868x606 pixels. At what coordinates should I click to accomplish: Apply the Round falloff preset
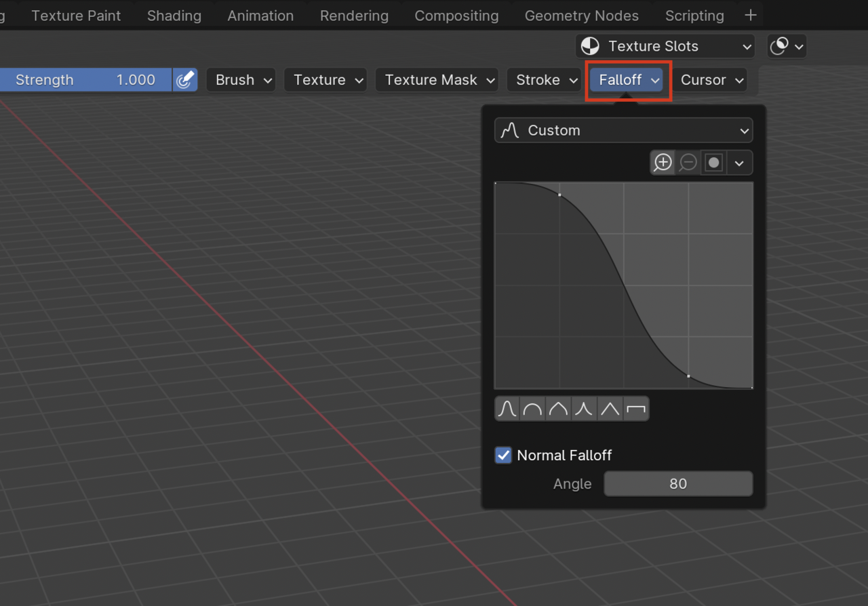[533, 409]
